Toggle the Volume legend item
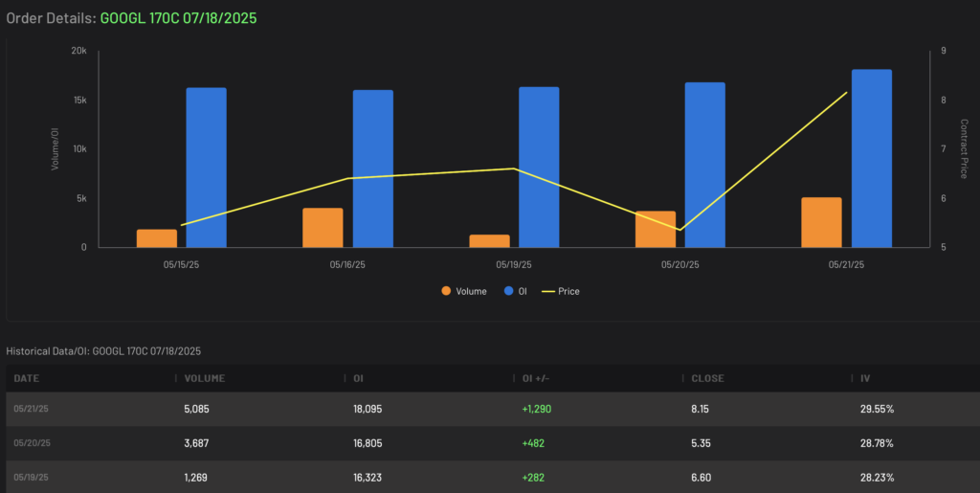 [464, 291]
